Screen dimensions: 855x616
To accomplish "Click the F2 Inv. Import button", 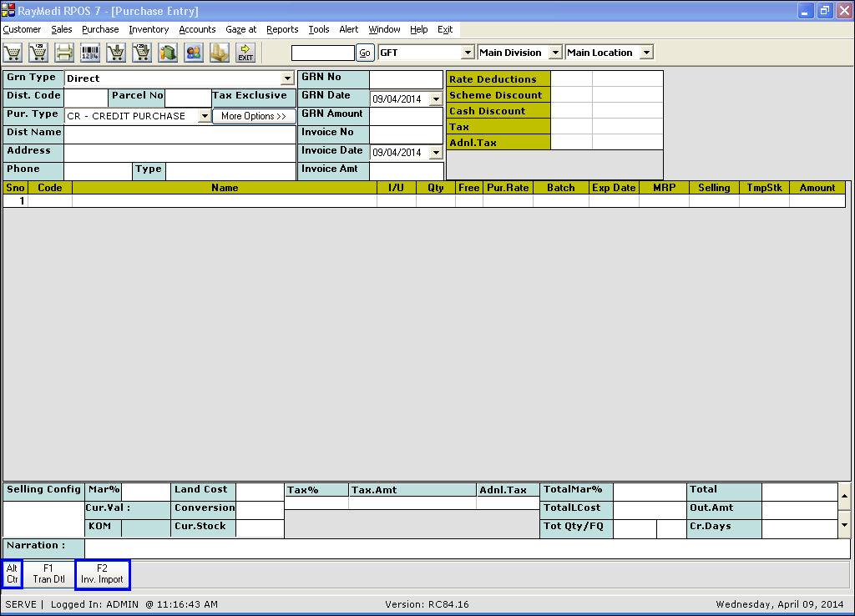I will 102,574.
